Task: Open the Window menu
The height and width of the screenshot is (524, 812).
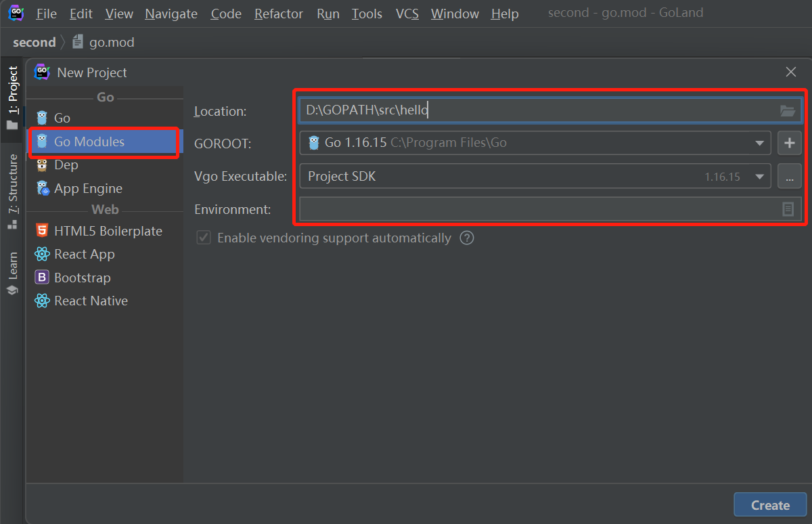Action: (455, 14)
